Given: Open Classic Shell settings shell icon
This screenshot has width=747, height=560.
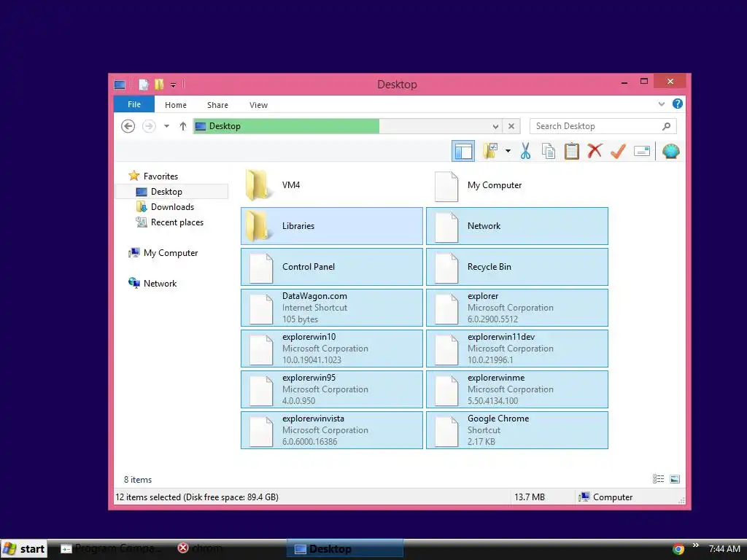Looking at the screenshot, I should click(671, 152).
